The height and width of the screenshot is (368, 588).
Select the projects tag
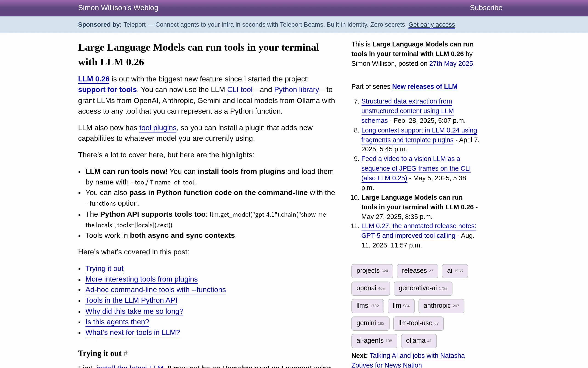(x=372, y=271)
